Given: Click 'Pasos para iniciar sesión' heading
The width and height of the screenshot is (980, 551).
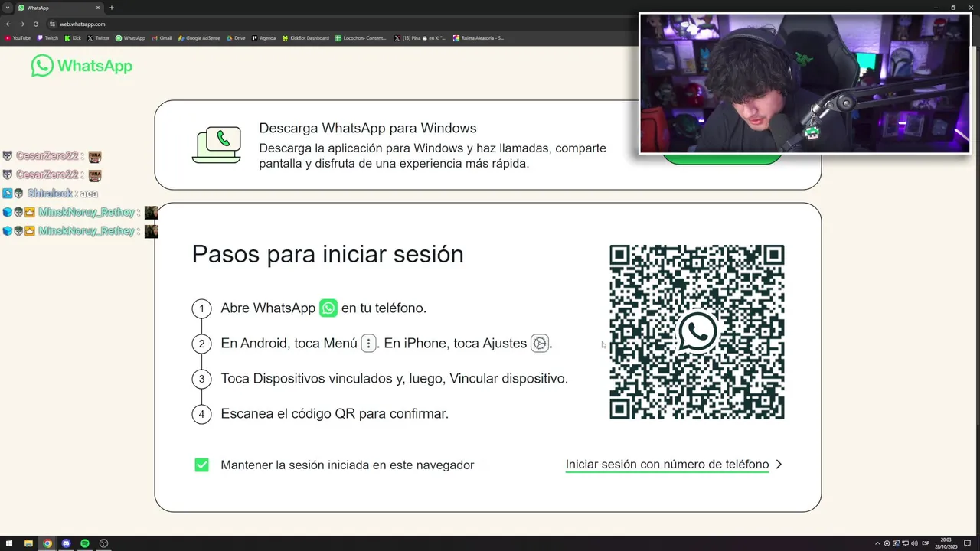Looking at the screenshot, I should pyautogui.click(x=328, y=254).
